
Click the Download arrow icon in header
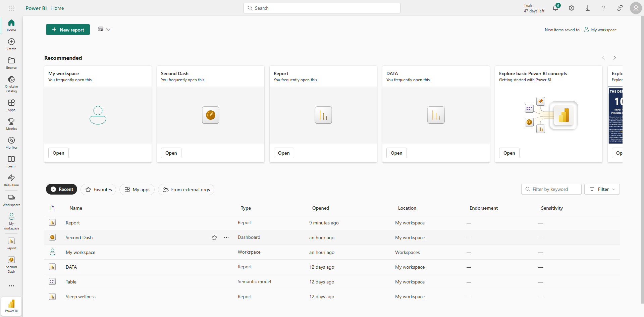[588, 8]
